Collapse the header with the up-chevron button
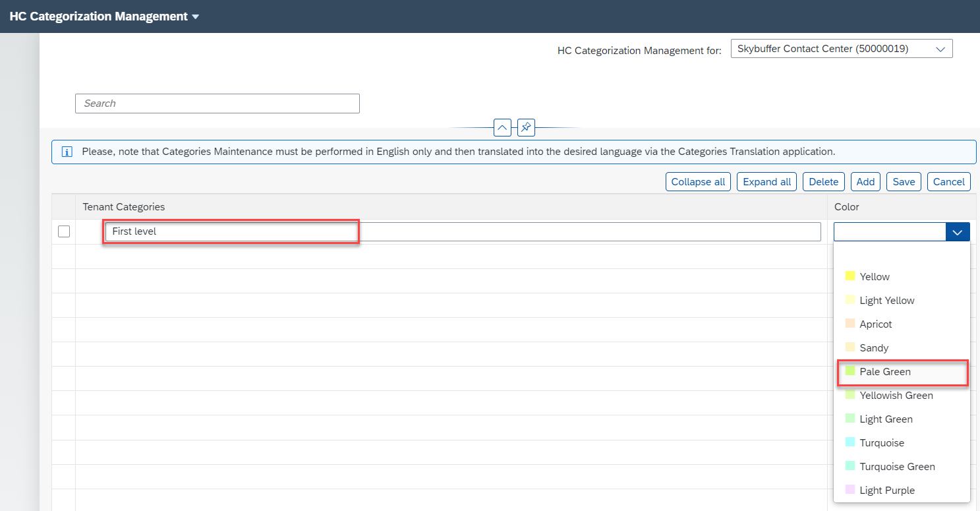 [x=502, y=127]
